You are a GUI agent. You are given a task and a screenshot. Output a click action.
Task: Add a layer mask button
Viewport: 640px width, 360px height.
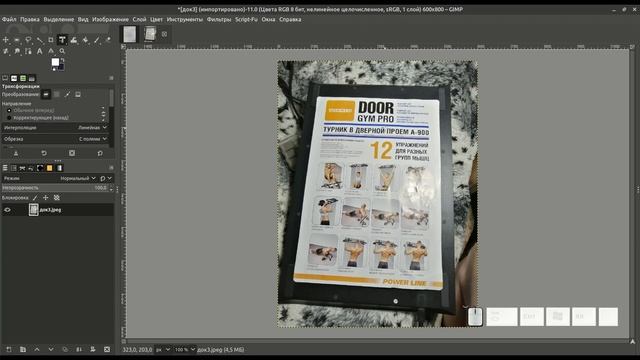93,349
